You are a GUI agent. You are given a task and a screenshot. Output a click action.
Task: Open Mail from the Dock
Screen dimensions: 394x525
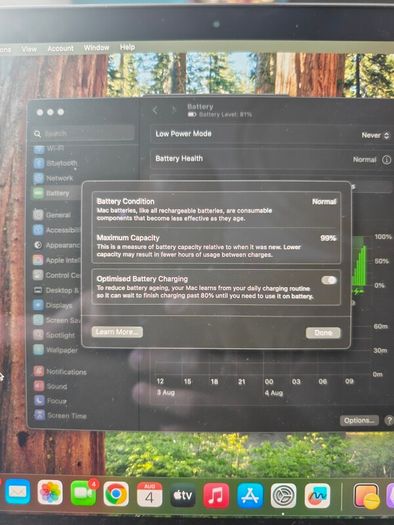point(17,492)
